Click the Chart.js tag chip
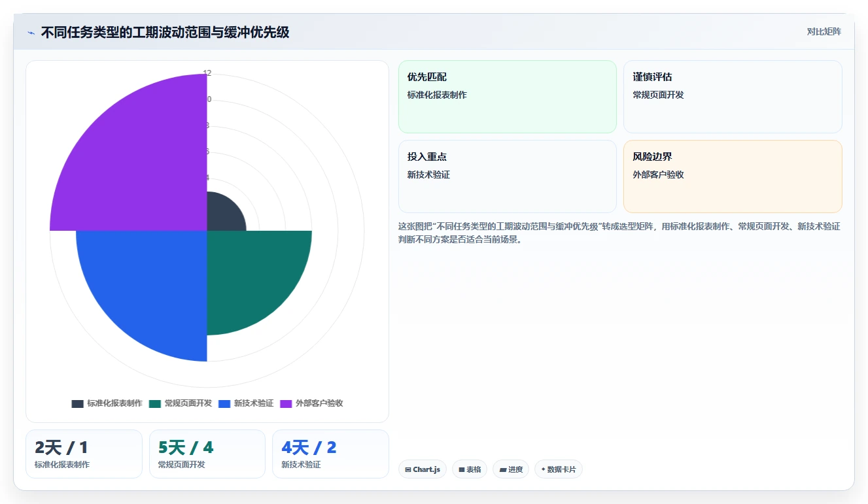Image resolution: width=868 pixels, height=504 pixels. (423, 469)
